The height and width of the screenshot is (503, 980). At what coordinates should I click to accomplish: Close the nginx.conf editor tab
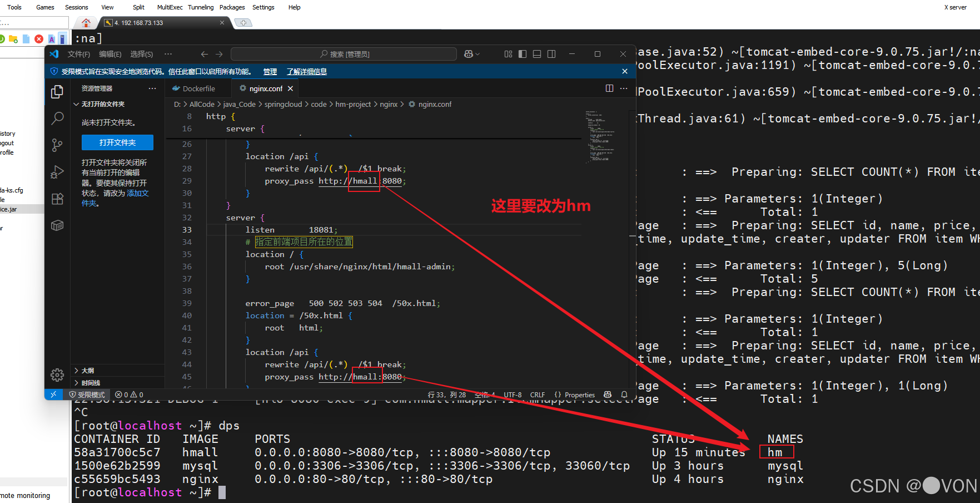coord(290,88)
